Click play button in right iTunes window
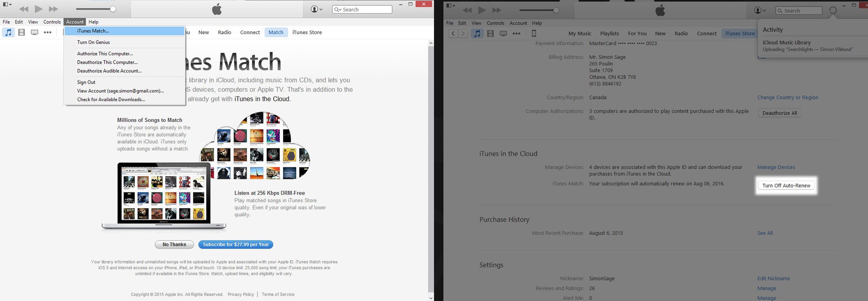Image resolution: width=868 pixels, height=301 pixels. [482, 10]
